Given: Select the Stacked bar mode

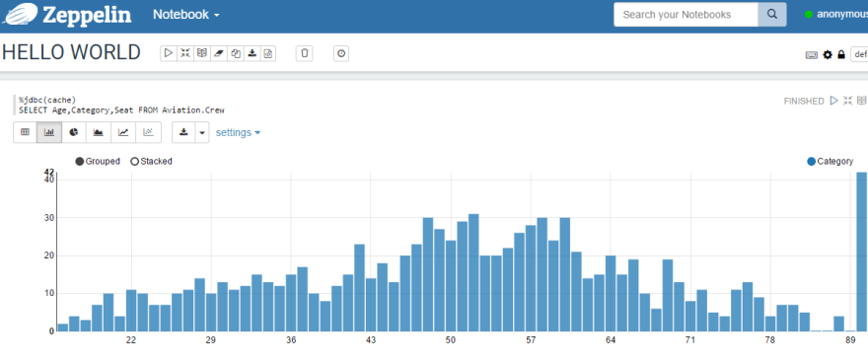Looking at the screenshot, I should (x=151, y=161).
